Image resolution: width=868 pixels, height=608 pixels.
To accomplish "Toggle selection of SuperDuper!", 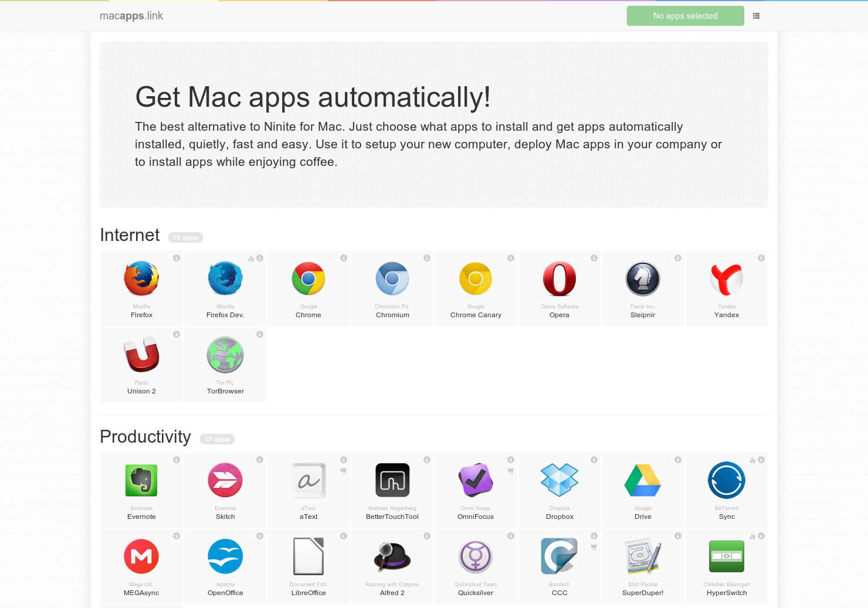I will (x=642, y=556).
